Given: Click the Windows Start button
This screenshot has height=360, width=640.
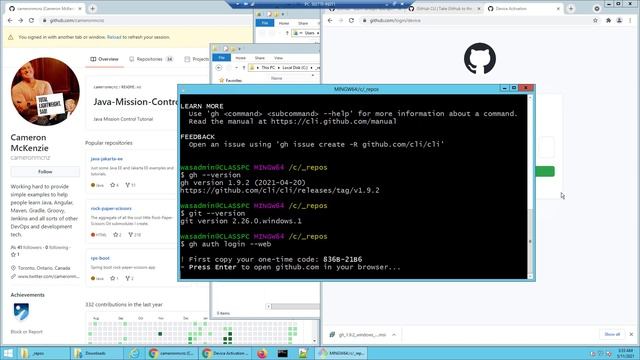Looking at the screenshot, I should click(8, 353).
